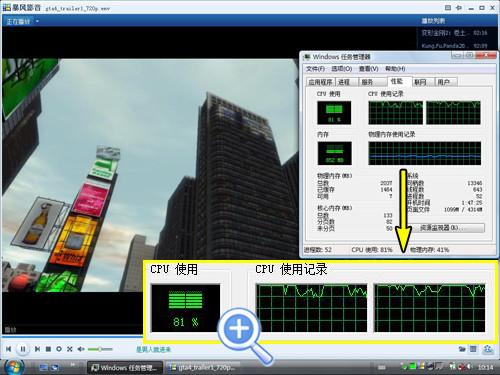
Task: Select the Windows 任务管理器 taskbar button
Action: (125, 367)
